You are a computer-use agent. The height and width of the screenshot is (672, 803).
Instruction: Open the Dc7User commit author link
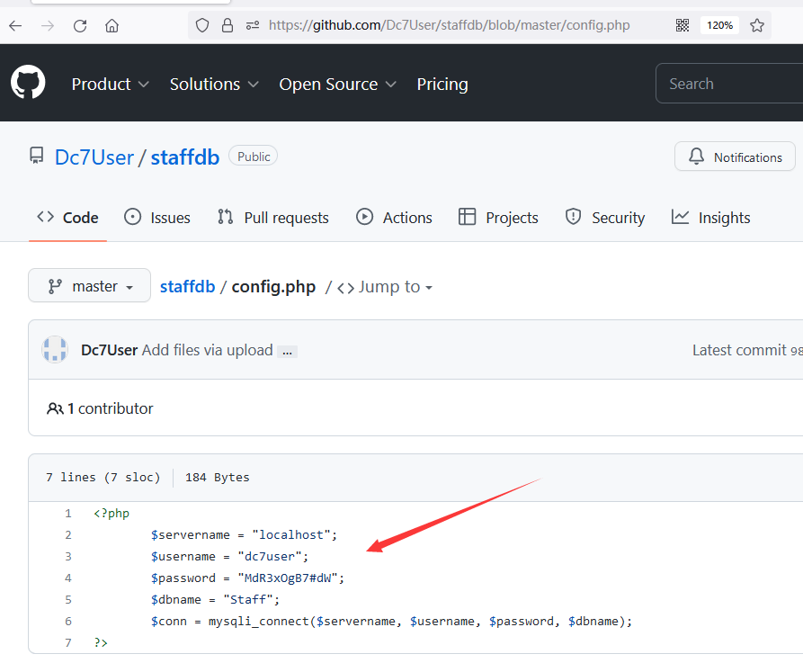point(109,350)
